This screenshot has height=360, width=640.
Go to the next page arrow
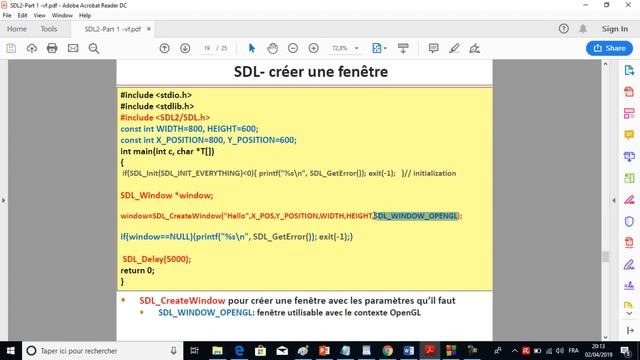coord(185,48)
